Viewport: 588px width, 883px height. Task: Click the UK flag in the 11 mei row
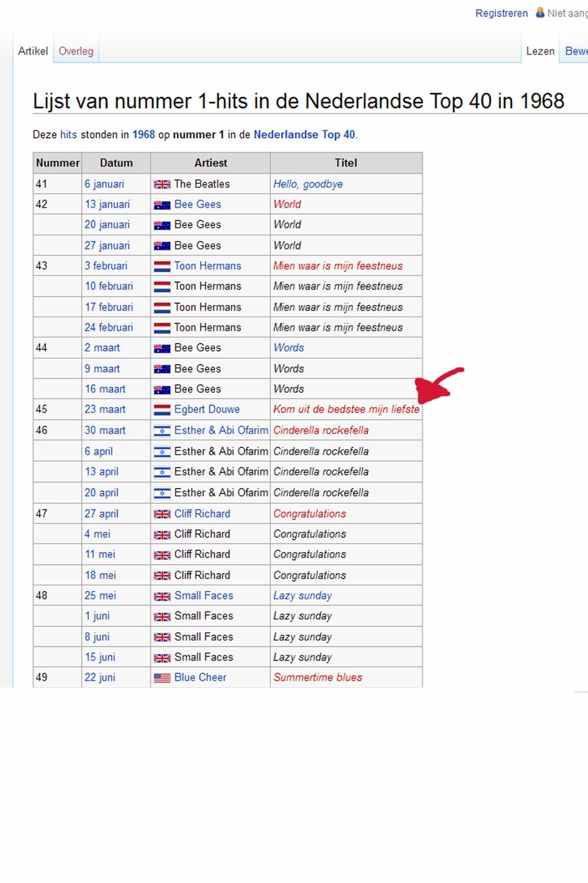point(162,555)
